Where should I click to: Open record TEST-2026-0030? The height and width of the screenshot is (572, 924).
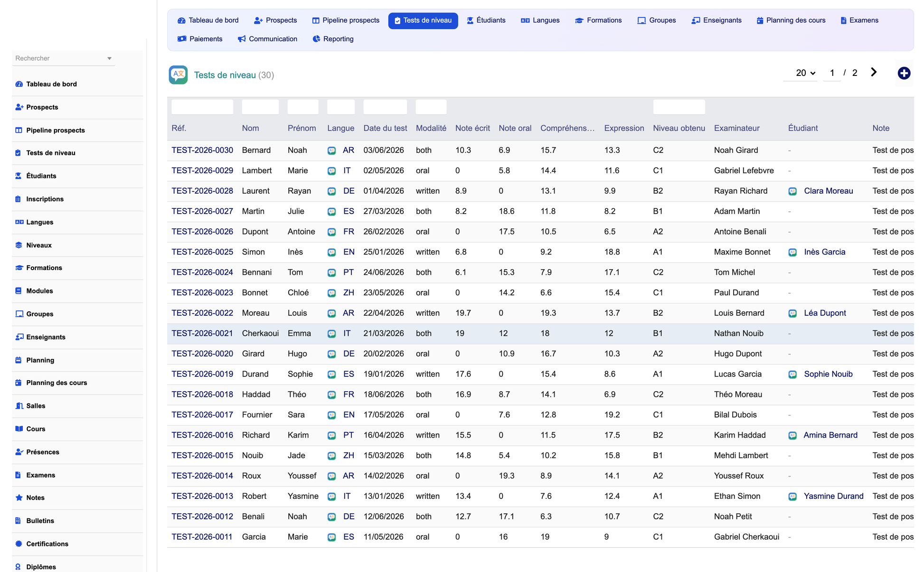(202, 150)
